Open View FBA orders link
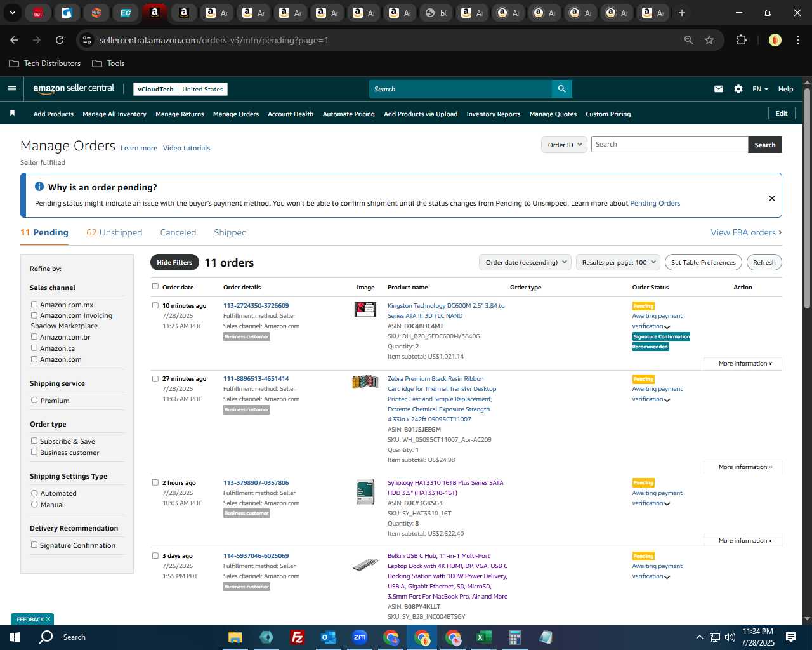812x650 pixels. coord(746,232)
